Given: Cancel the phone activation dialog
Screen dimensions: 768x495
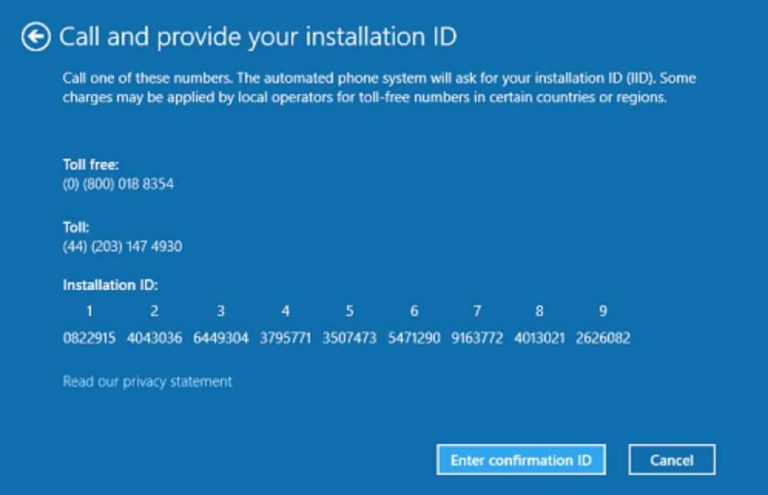Looking at the screenshot, I should coord(672,460).
